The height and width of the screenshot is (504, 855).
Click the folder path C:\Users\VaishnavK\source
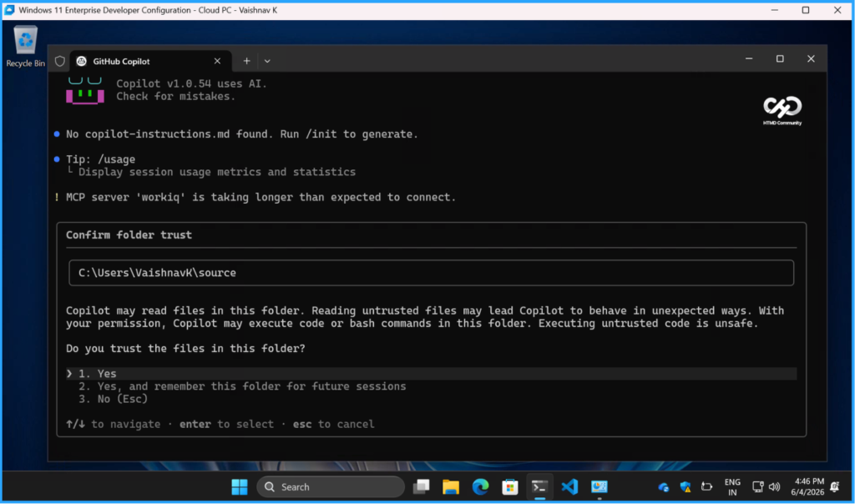tap(431, 273)
